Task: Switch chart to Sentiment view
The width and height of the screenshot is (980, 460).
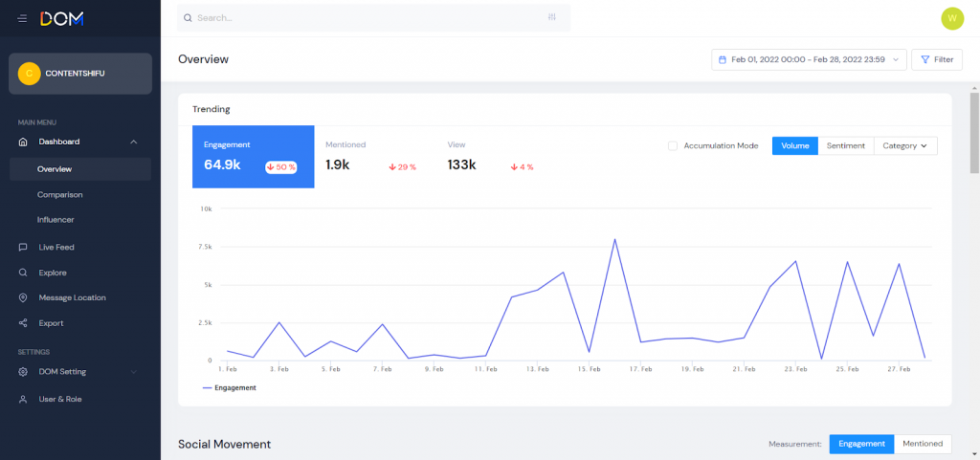Action: (x=845, y=146)
